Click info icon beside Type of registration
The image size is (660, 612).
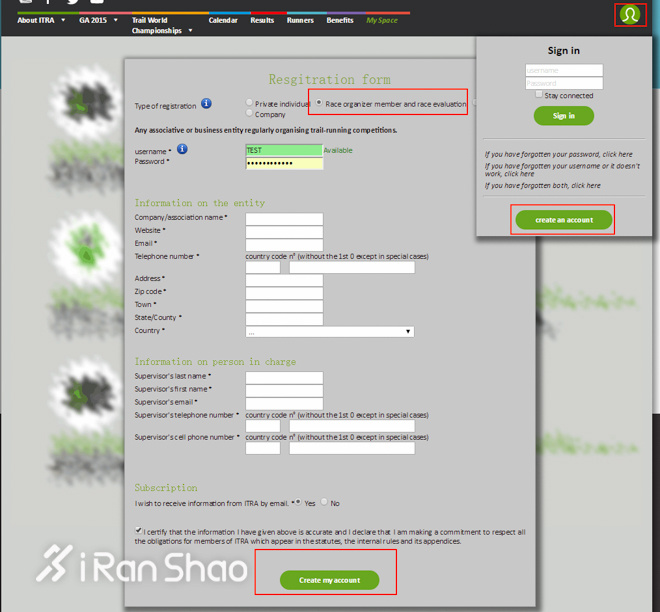coord(206,104)
